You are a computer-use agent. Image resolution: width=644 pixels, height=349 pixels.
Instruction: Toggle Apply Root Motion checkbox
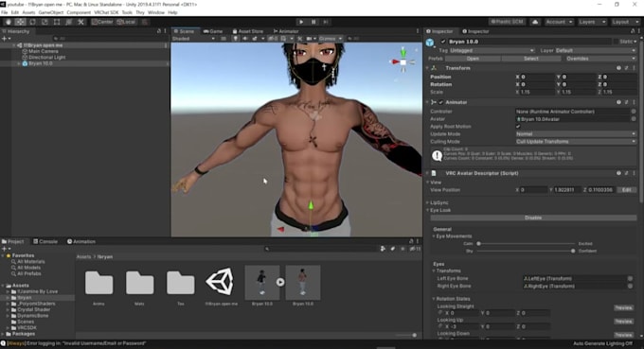[518, 127]
